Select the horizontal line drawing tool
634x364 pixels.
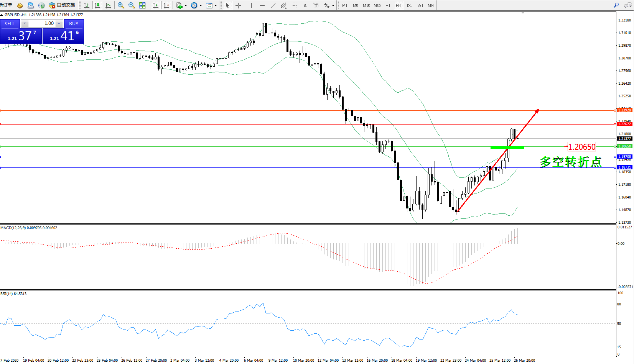(262, 5)
